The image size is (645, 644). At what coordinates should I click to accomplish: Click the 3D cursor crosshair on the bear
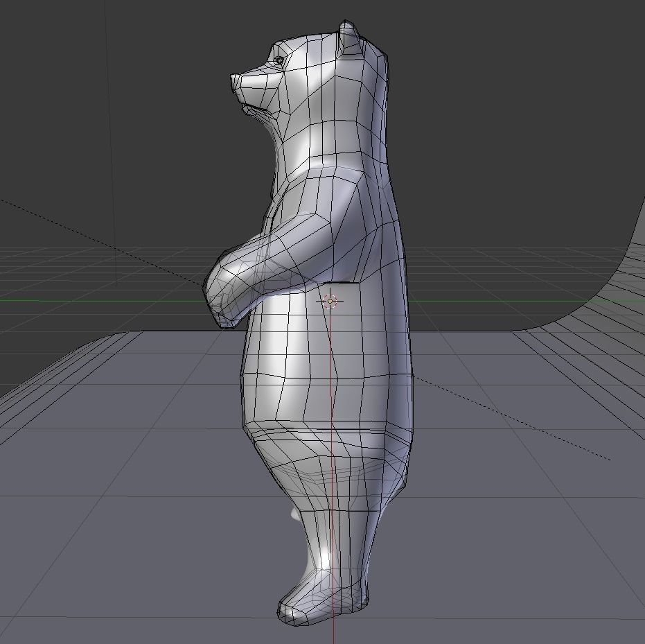[330, 302]
